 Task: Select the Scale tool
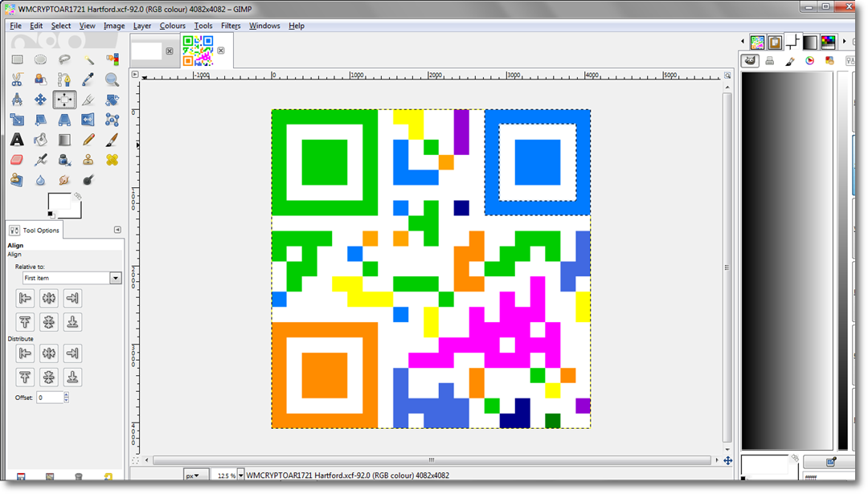(17, 120)
